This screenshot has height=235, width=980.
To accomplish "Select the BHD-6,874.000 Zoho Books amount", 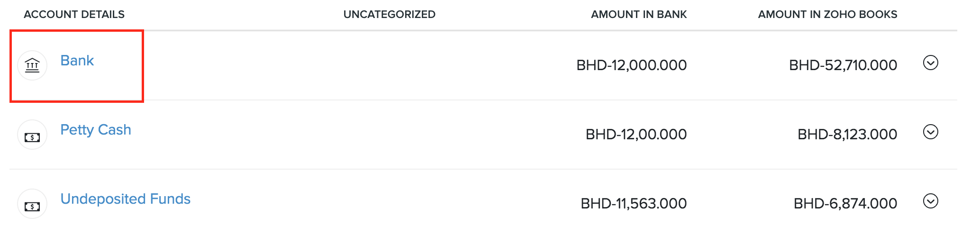I will [845, 204].
